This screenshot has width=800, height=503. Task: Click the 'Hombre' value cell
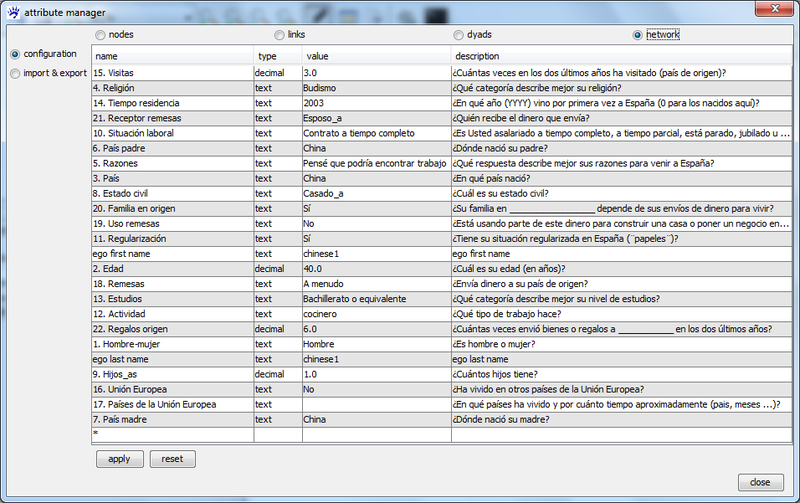377,344
